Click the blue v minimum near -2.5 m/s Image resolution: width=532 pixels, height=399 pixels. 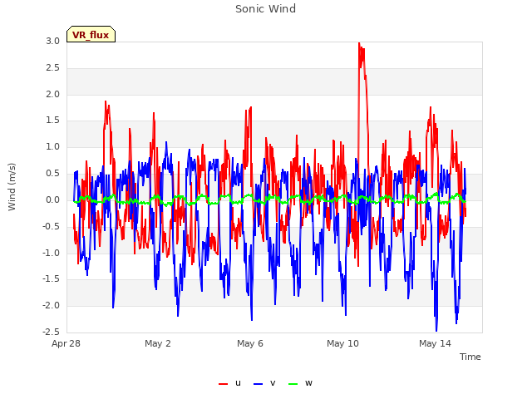coord(436,330)
